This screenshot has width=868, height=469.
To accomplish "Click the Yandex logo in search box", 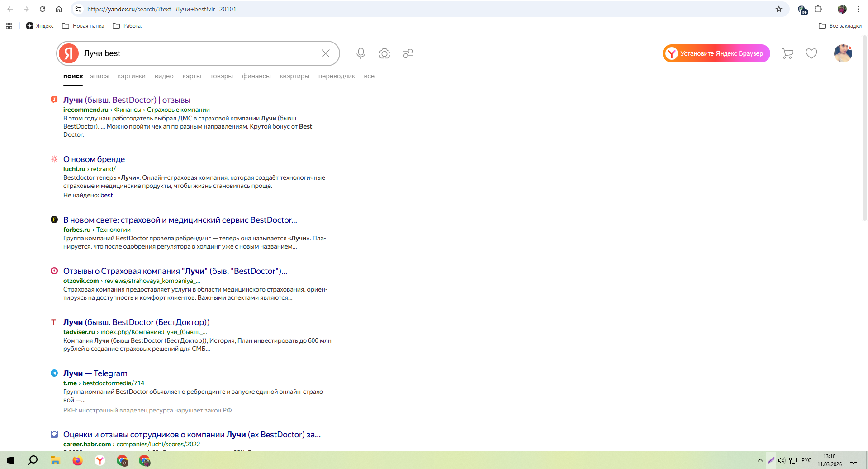I will 69,53.
